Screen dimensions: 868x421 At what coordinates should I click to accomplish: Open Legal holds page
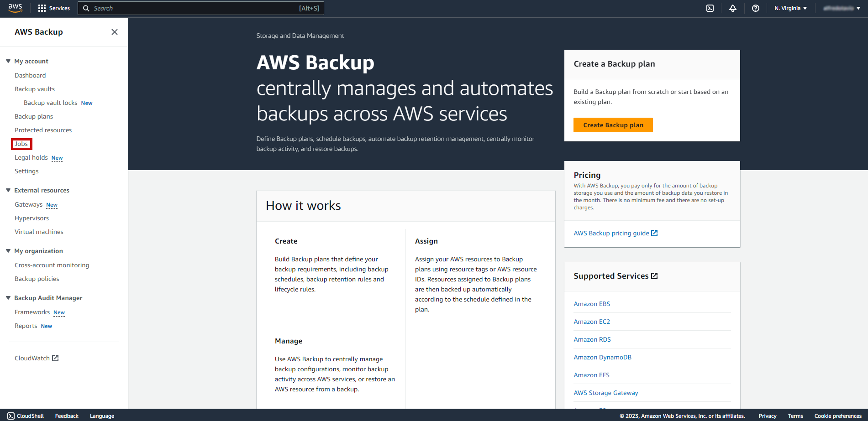click(31, 157)
